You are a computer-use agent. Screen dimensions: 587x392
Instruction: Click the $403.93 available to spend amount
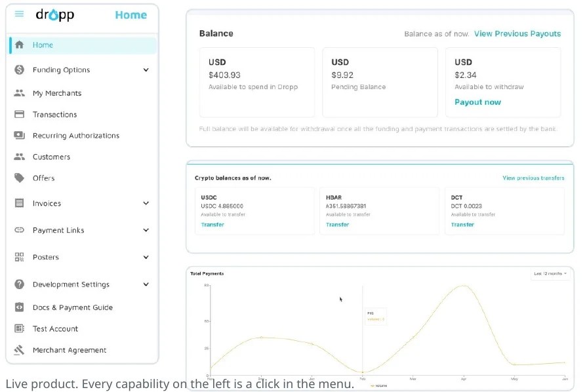224,75
